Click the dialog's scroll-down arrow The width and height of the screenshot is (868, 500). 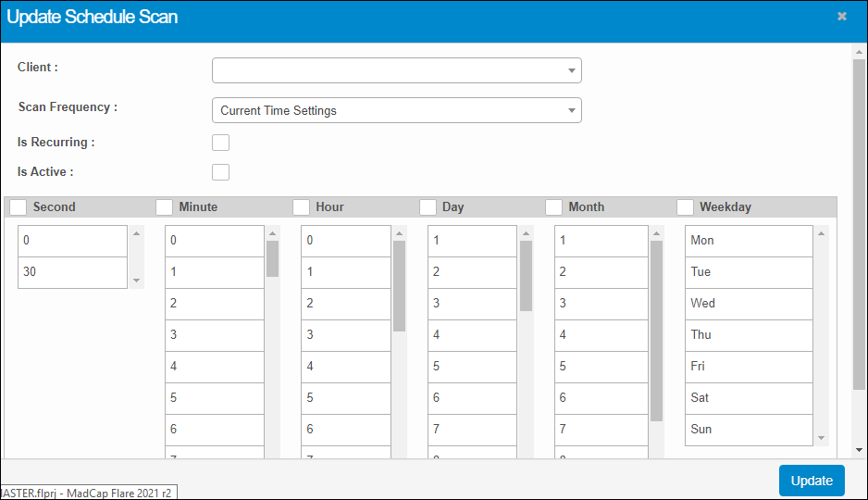coord(859,450)
